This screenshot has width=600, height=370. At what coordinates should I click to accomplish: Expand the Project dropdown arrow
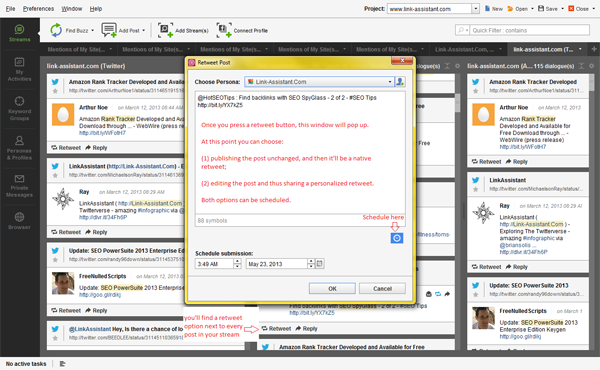click(x=476, y=8)
